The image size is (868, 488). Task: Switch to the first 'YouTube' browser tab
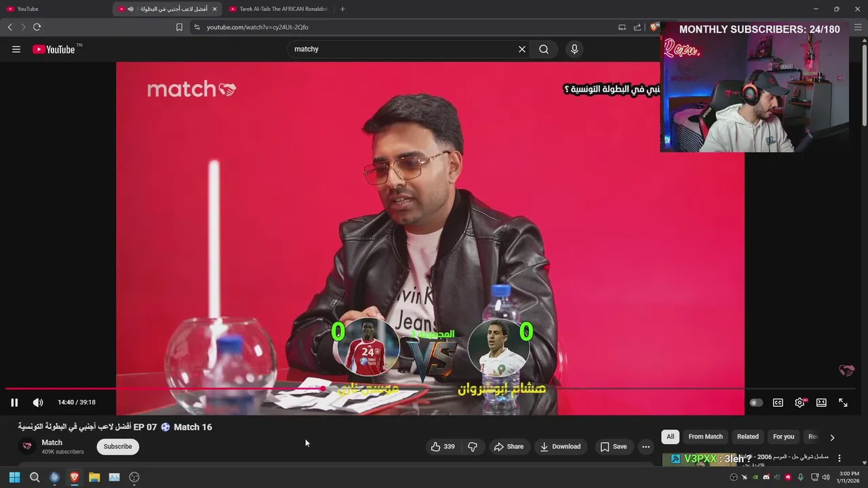tap(56, 9)
